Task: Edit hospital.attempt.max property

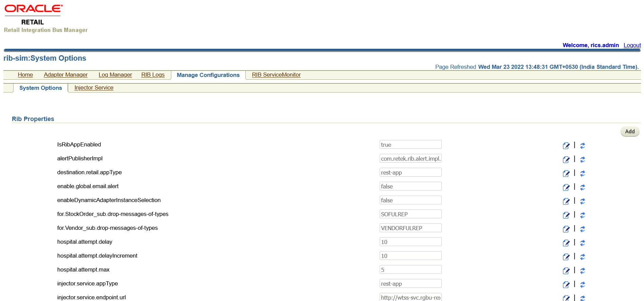Action: click(x=566, y=271)
